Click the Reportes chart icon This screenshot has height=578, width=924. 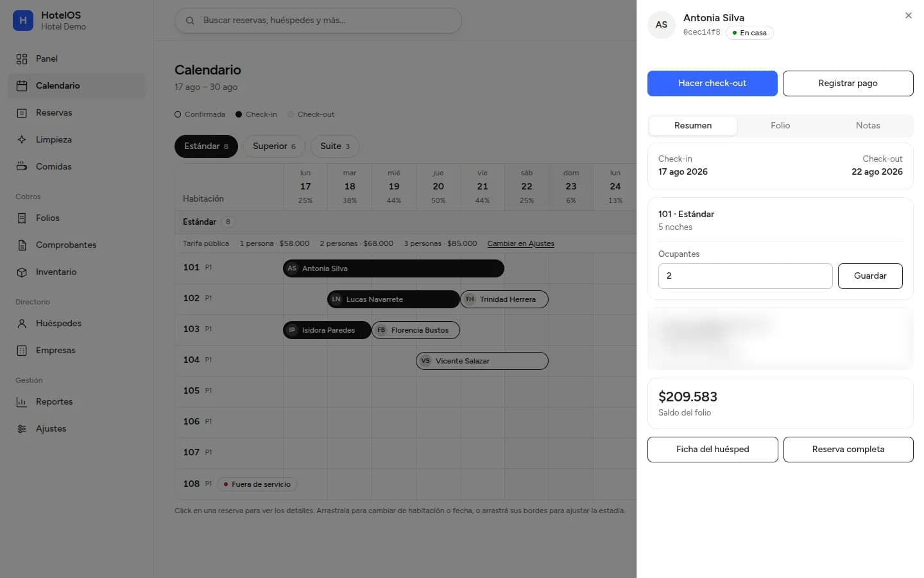(22, 402)
